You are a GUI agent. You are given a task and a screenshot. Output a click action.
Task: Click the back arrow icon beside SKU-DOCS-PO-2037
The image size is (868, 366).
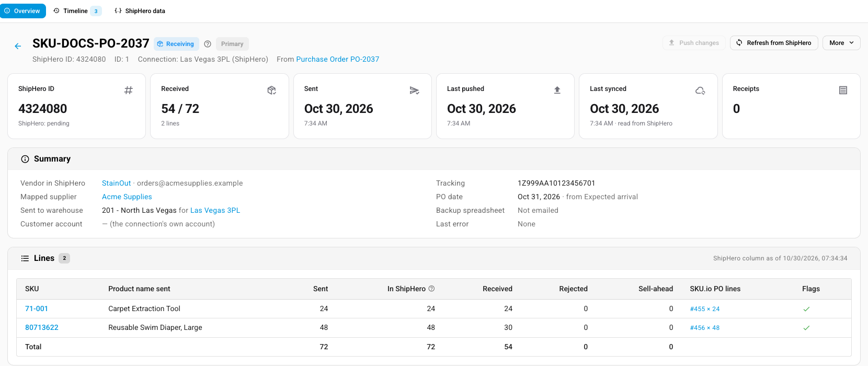18,46
